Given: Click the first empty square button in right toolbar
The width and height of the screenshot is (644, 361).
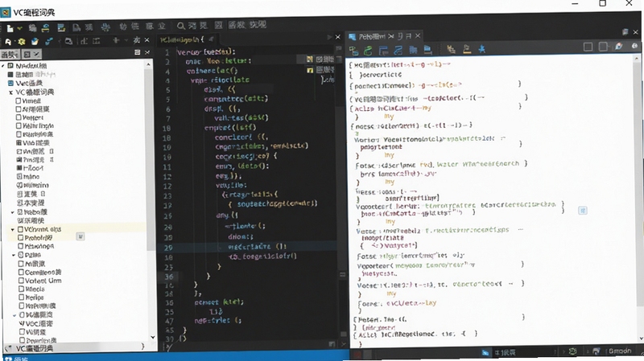Looking at the screenshot, I should point(588,47).
